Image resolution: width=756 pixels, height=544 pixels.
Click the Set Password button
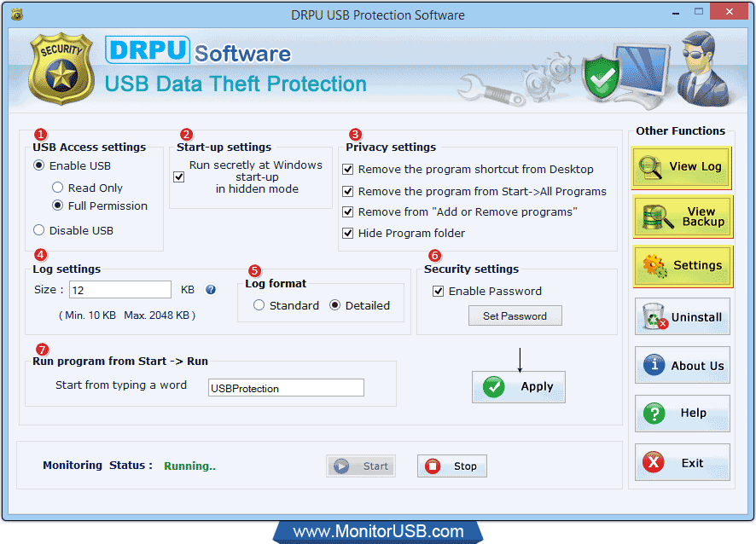[x=515, y=315]
